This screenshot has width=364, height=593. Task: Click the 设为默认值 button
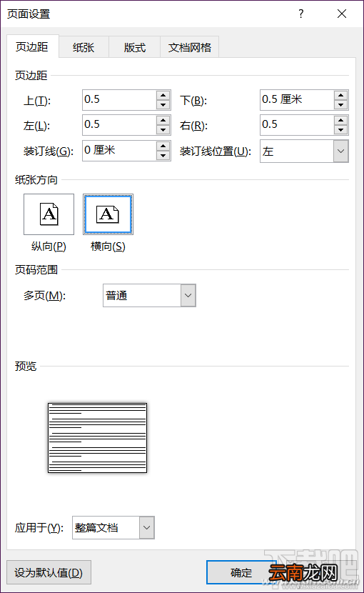(x=49, y=572)
